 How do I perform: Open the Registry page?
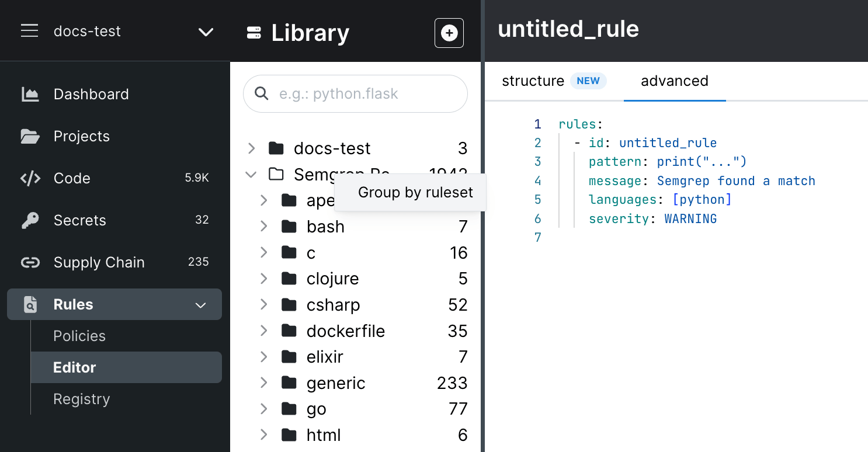81,399
